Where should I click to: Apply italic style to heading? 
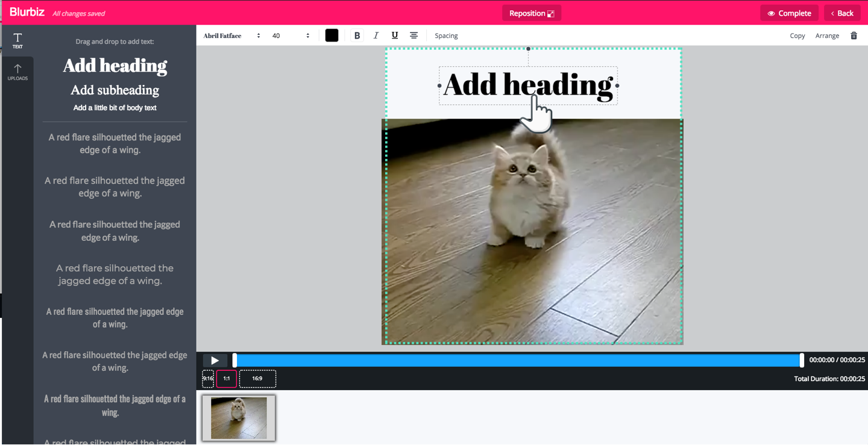(x=376, y=36)
